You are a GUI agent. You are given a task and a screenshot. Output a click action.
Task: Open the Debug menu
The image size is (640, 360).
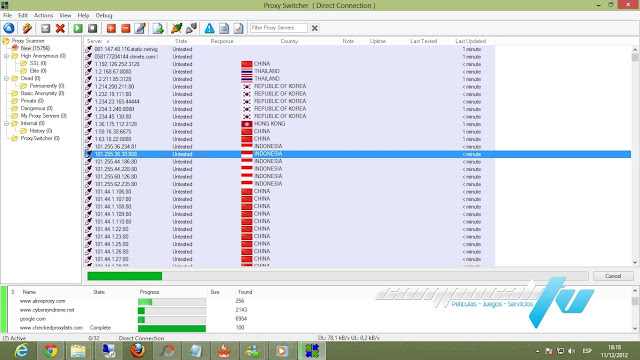tap(104, 15)
